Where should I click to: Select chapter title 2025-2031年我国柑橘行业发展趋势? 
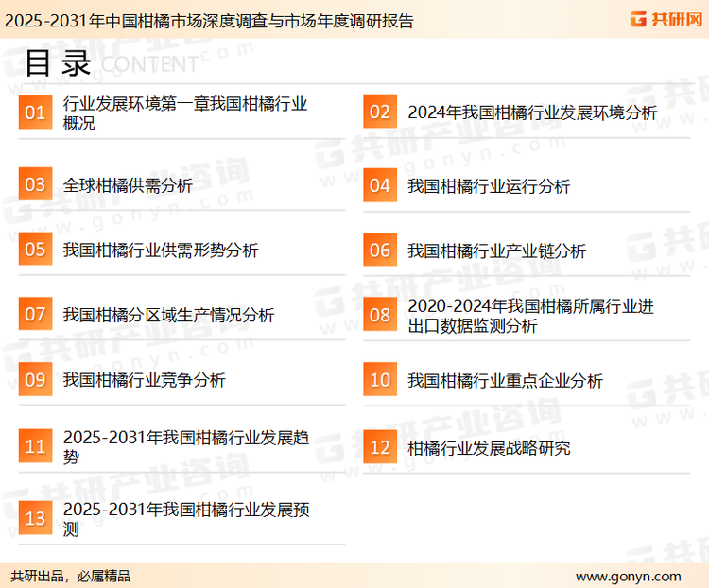tap(186, 446)
